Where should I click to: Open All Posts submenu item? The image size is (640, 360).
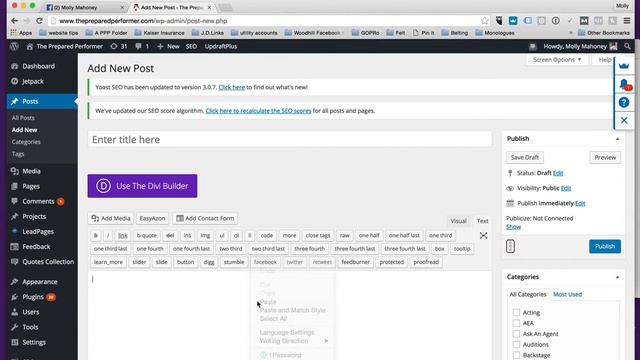click(x=23, y=118)
